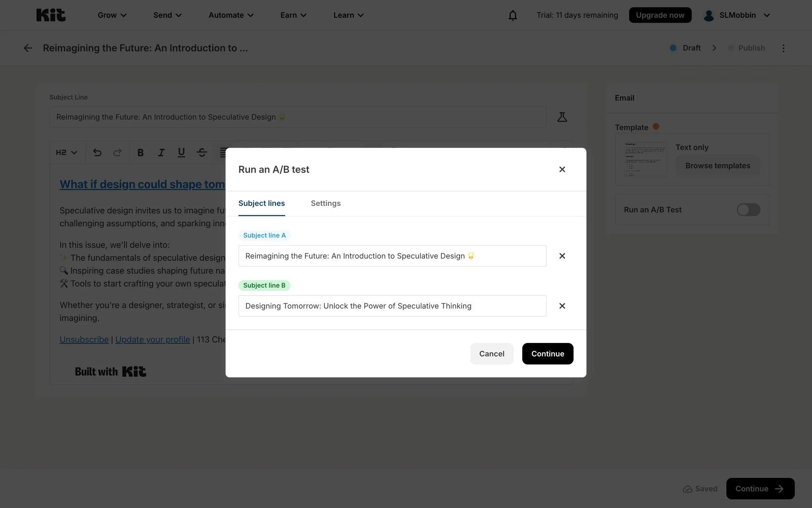Toggle italic formatting in toolbar
Screen dimensions: 812x508
(161, 152)
